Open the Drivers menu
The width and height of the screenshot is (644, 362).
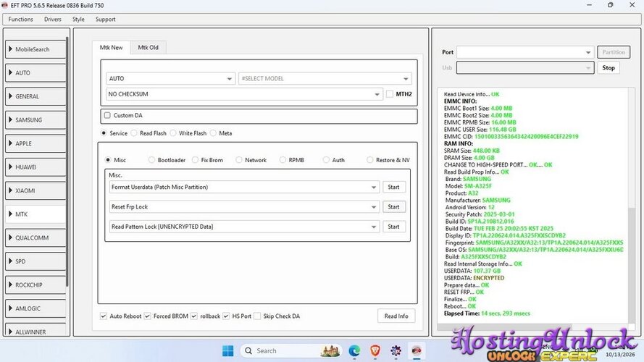(53, 20)
